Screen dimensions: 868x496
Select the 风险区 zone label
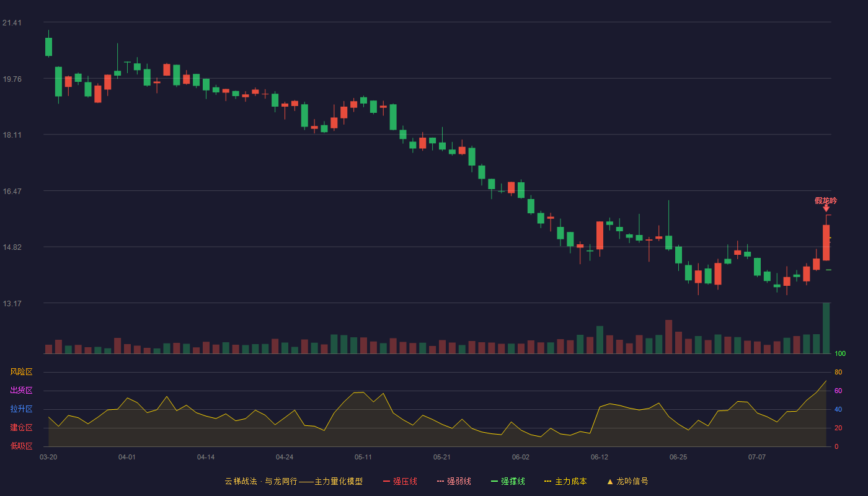[x=21, y=372]
